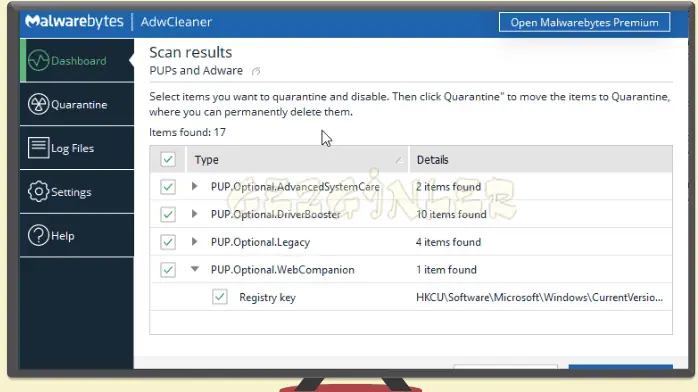Open the Settings section

(77, 192)
